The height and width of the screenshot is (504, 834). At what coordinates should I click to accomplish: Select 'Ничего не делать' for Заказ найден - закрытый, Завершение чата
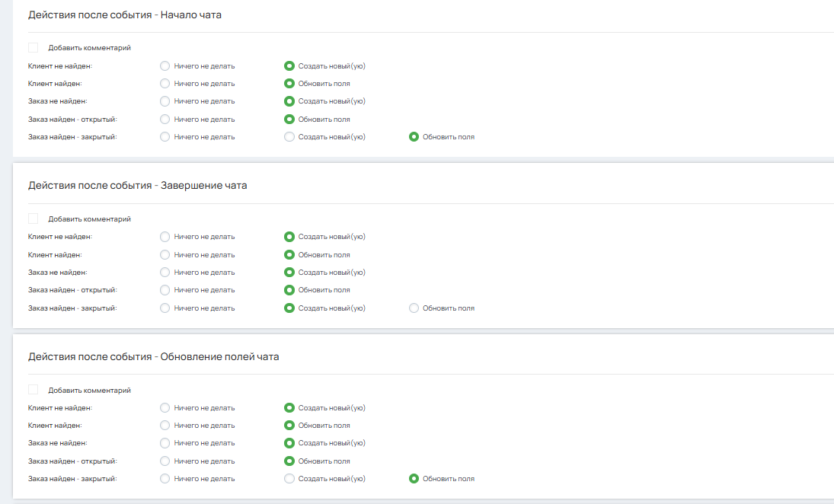(x=165, y=308)
